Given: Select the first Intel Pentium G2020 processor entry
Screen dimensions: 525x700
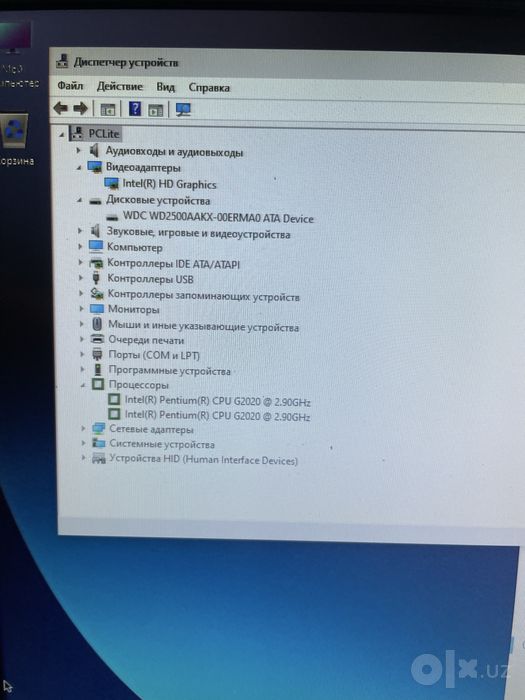Looking at the screenshot, I should (x=217, y=400).
